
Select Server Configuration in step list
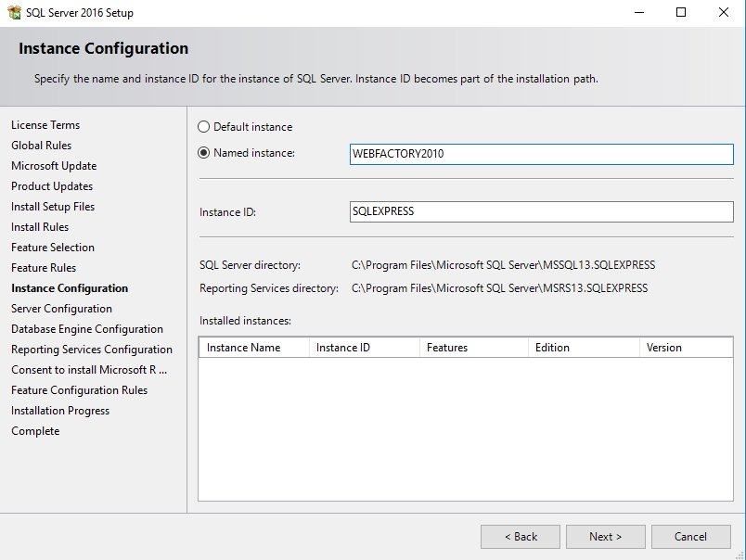61,309
